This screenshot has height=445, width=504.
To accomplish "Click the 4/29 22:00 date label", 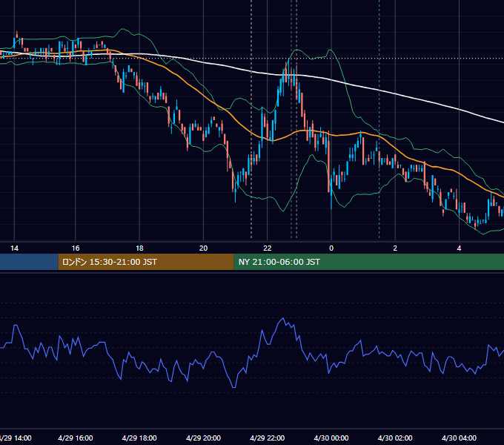I will (x=268, y=438).
